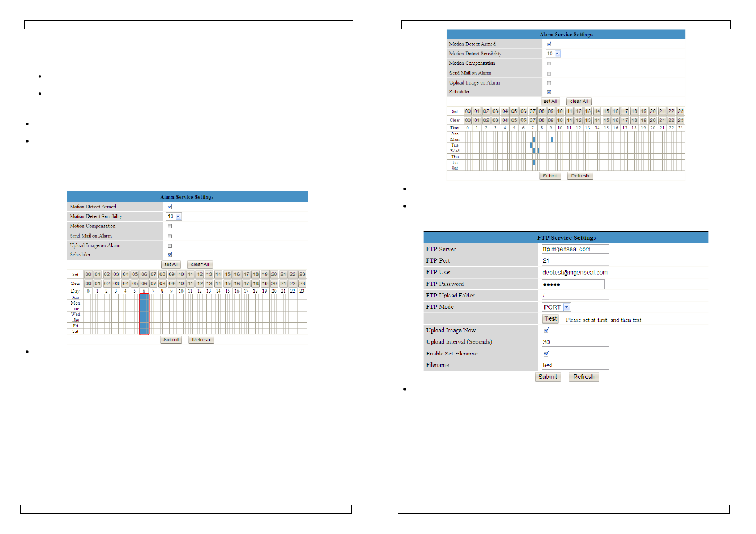Viewport: 756px width, 534px height.
Task: Click Set row hour 23 button, left-page panel
Action: pyautogui.click(x=302, y=274)
